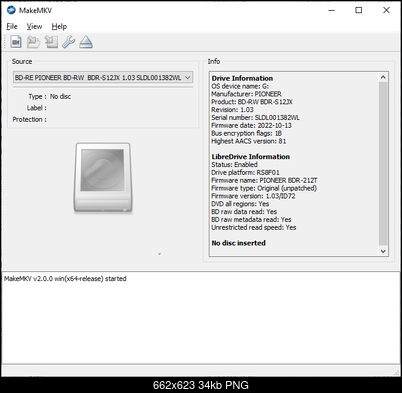Click the 'Firmware type: Original (unpatched)' line

264,188
